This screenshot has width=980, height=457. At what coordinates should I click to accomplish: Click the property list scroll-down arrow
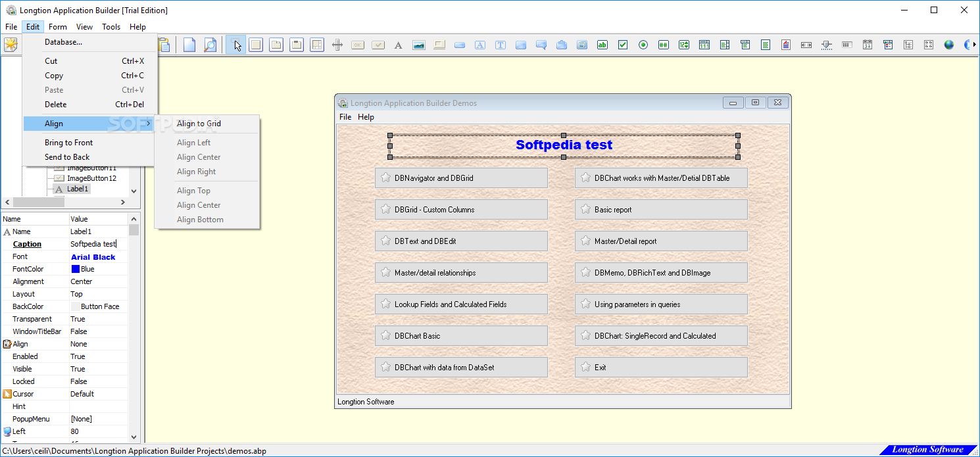pos(134,437)
